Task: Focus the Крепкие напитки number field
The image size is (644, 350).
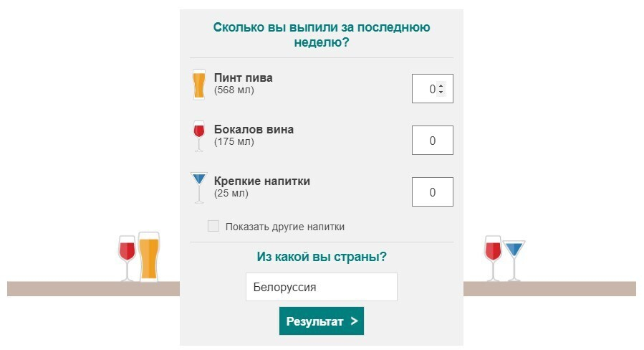Action: tap(432, 192)
